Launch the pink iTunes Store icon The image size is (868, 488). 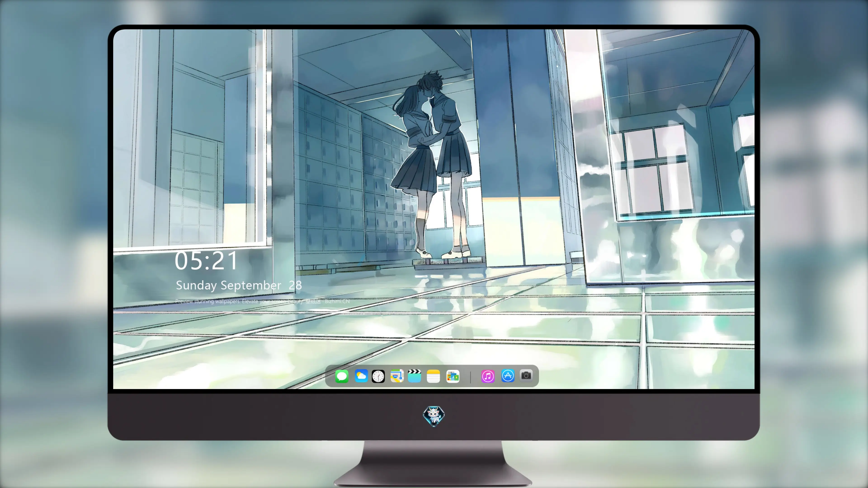click(x=488, y=376)
